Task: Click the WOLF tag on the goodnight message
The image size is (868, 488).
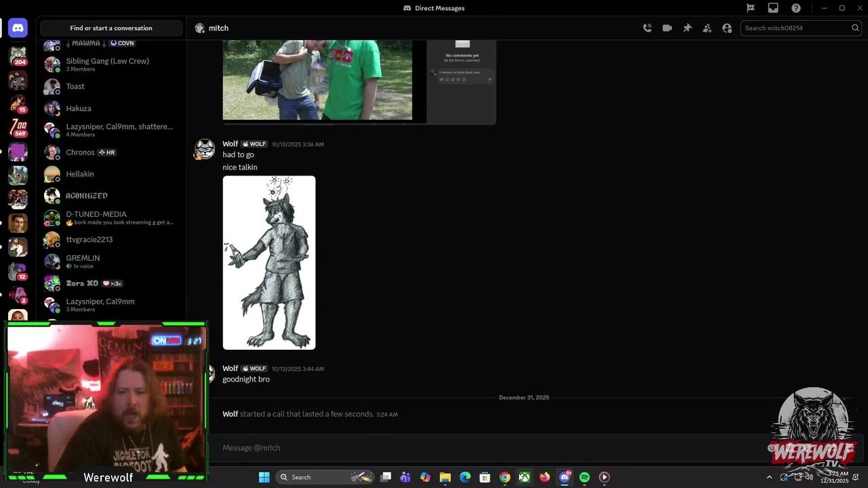Action: click(x=254, y=369)
